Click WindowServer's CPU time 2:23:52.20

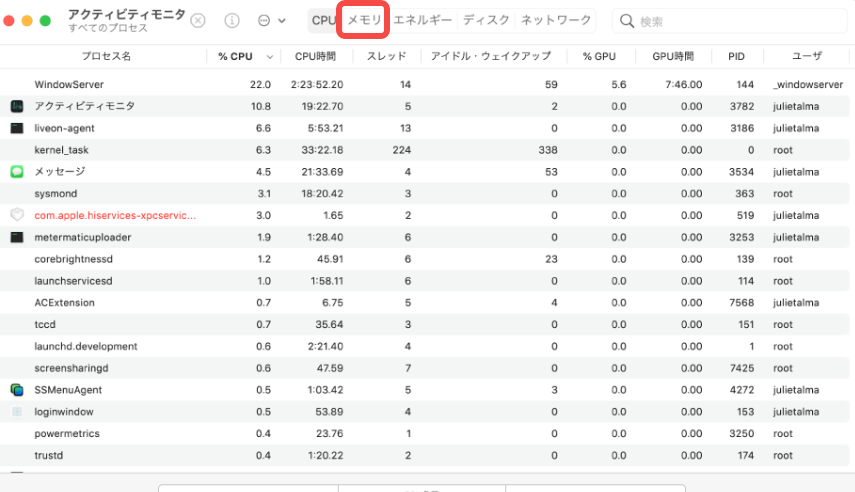coord(317,85)
